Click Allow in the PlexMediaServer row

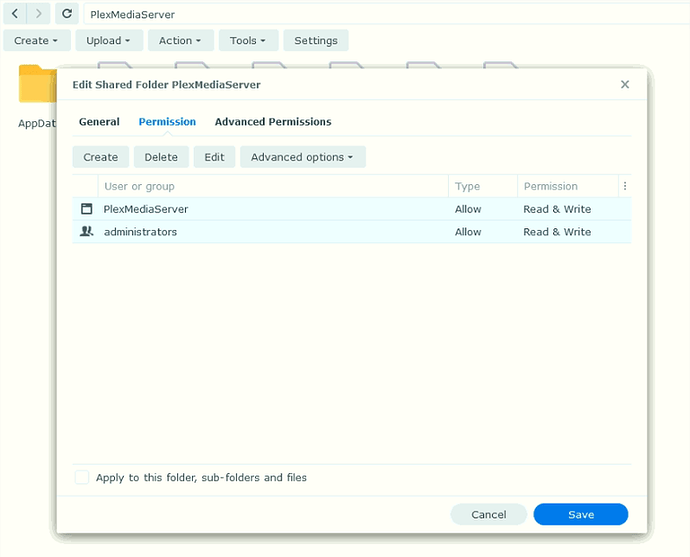468,209
